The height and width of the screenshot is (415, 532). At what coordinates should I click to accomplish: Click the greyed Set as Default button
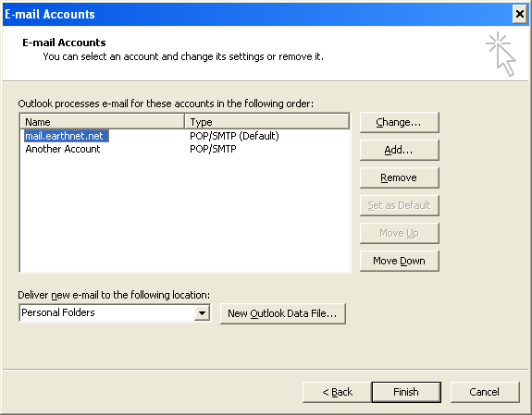click(x=400, y=205)
